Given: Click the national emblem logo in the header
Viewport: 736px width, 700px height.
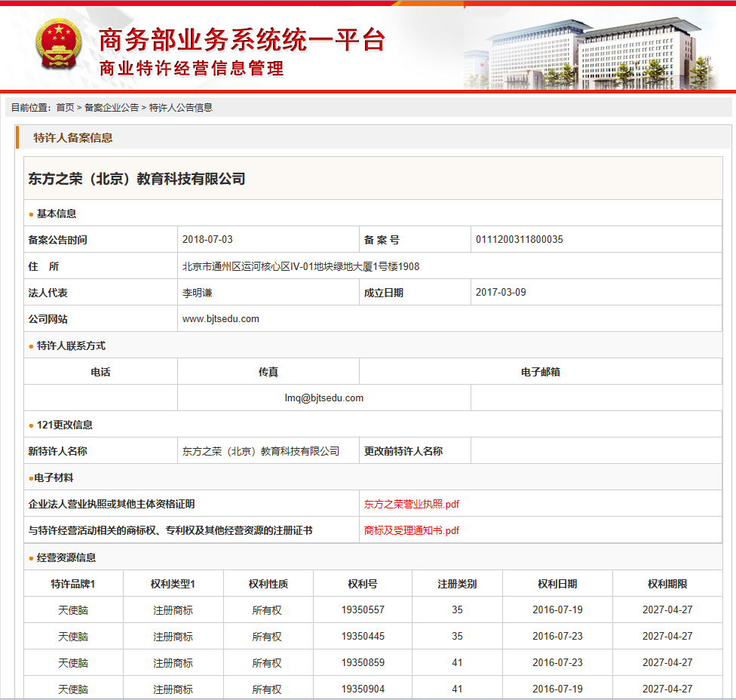Looking at the screenshot, I should [59, 45].
